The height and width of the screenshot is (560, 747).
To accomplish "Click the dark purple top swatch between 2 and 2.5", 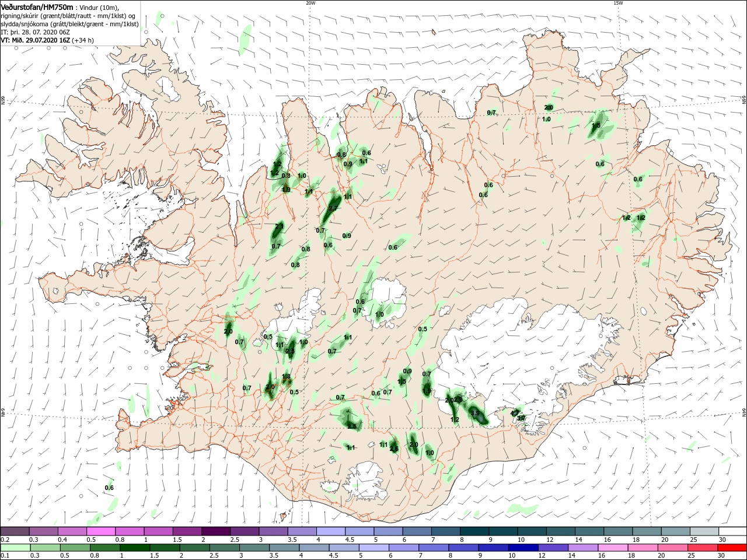I will pos(215,531).
